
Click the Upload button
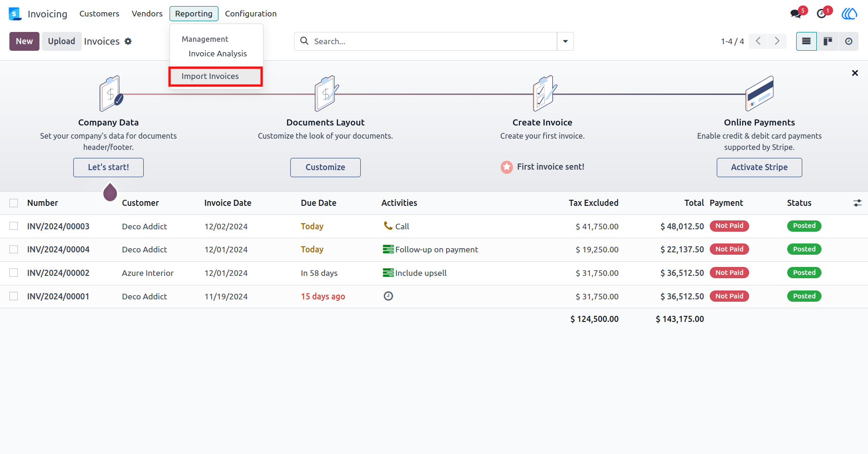62,41
